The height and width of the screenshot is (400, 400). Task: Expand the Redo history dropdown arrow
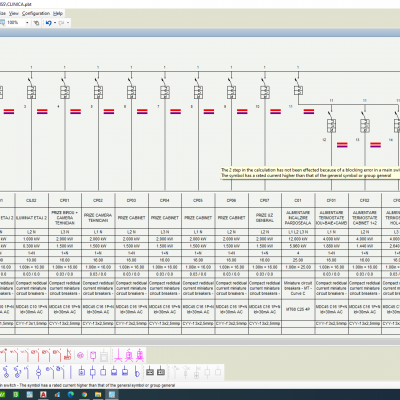[x=68, y=23]
